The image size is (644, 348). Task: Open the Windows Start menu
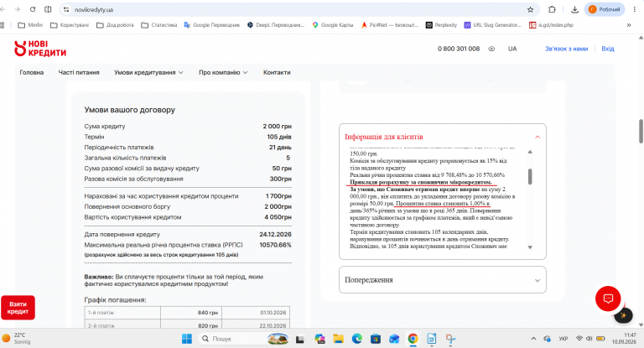pyautogui.click(x=187, y=339)
